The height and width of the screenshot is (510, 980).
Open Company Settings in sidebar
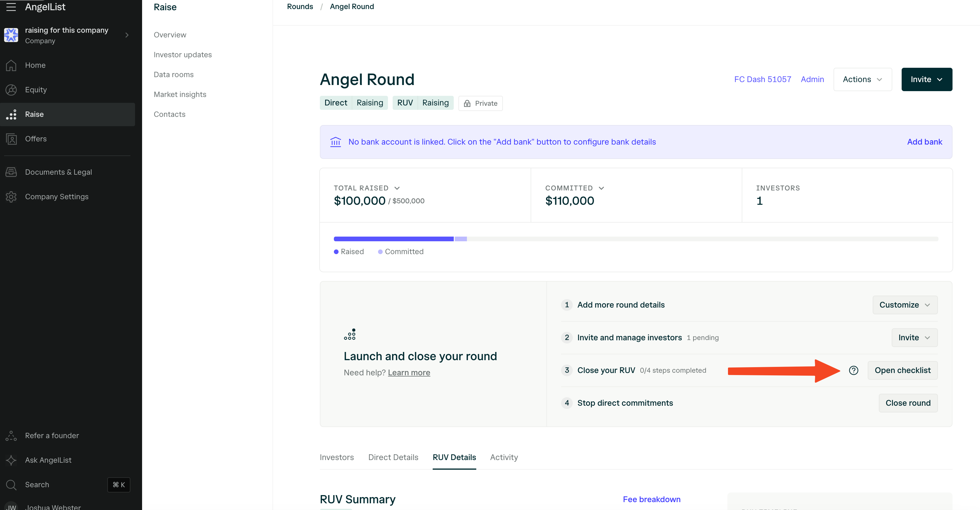[x=68, y=197]
